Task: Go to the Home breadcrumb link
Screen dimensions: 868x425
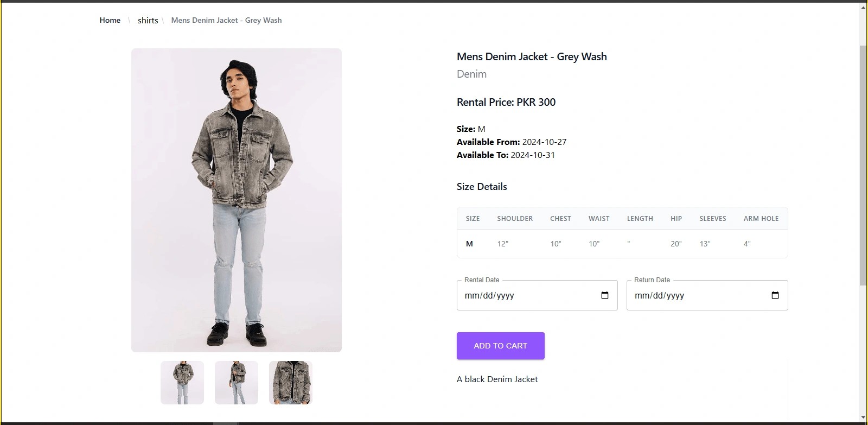Action: pyautogui.click(x=110, y=20)
